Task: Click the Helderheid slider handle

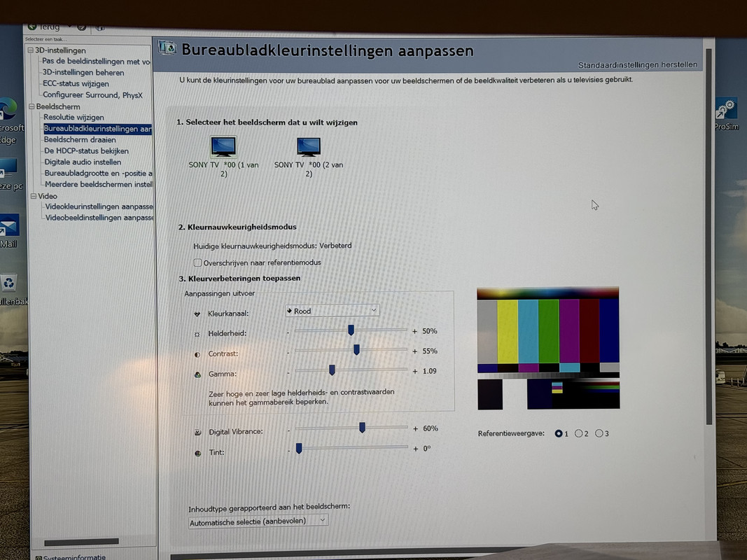Action: (351, 330)
